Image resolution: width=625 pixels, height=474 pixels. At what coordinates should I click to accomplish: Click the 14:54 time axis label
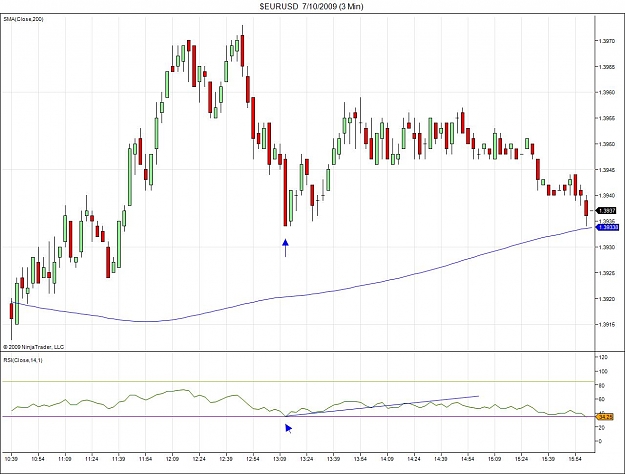click(467, 459)
